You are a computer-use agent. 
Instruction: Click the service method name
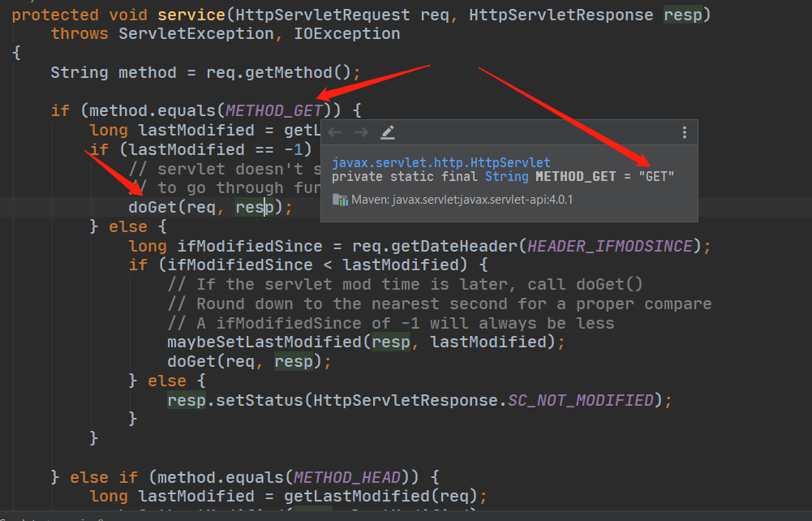(191, 15)
